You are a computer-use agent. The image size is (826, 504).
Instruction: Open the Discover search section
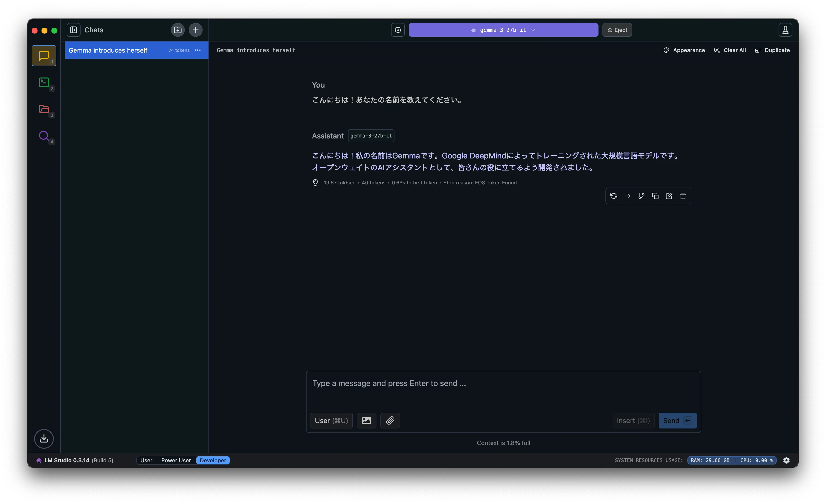tap(44, 136)
